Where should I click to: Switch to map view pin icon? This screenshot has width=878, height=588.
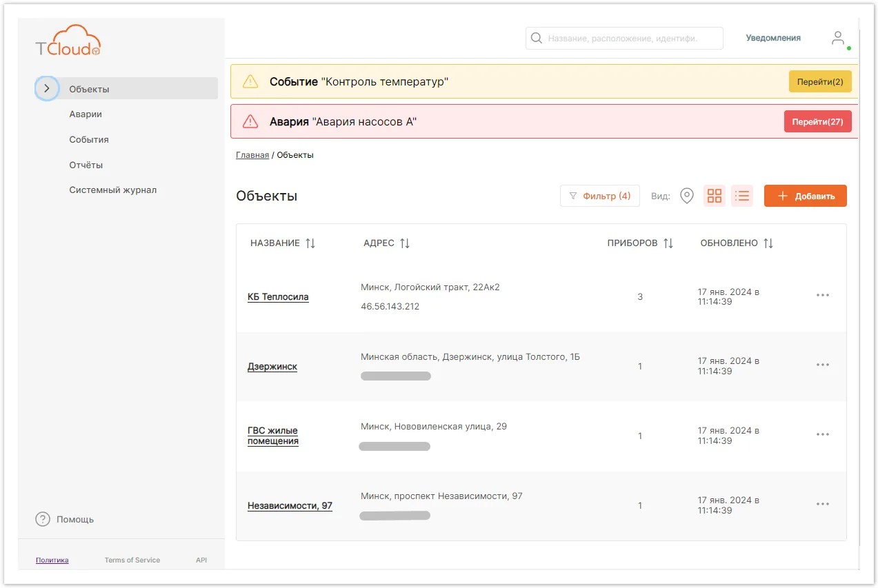pyautogui.click(x=687, y=196)
